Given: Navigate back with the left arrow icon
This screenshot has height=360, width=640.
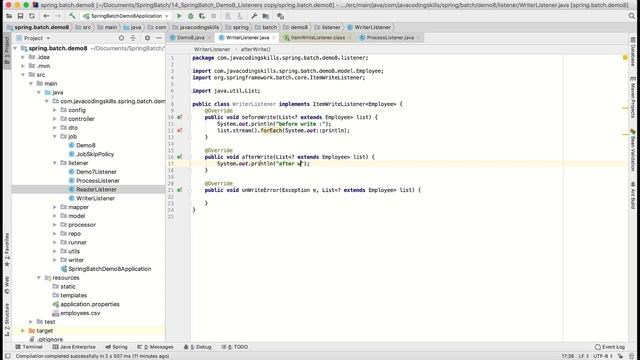Looking at the screenshot, I should tap(46, 16).
